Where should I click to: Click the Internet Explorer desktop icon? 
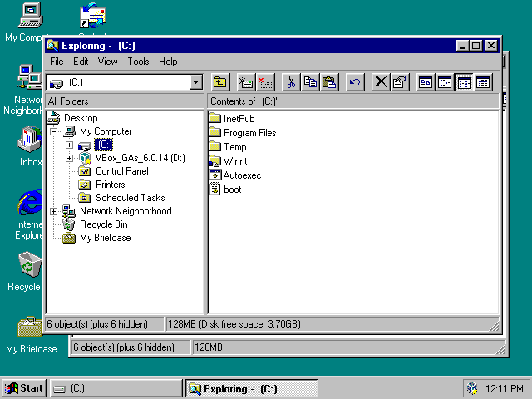coord(30,203)
